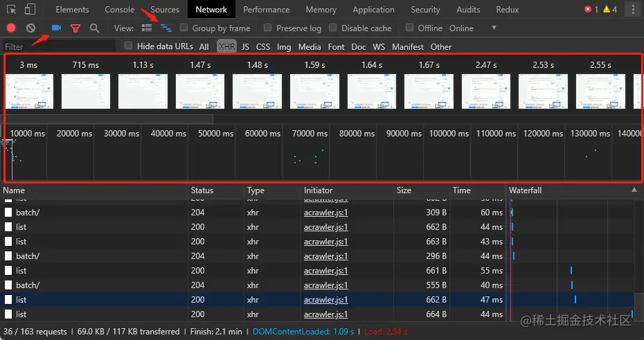The width and height of the screenshot is (644, 340).
Task: Activate the inspect element picker icon
Action: coord(11,10)
